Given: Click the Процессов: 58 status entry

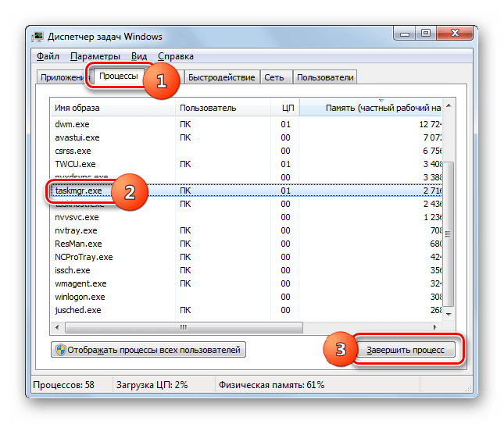Looking at the screenshot, I should point(63,385).
